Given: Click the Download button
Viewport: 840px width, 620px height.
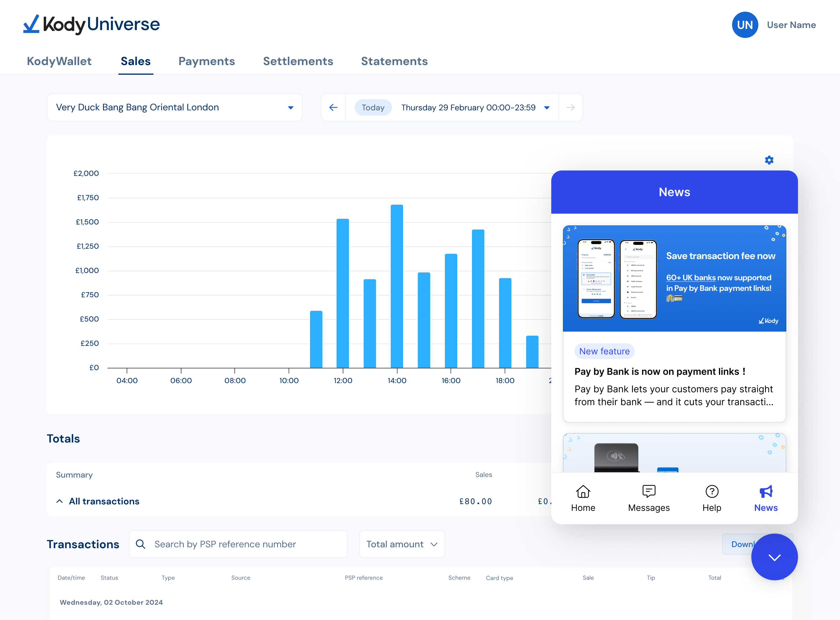Looking at the screenshot, I should pos(738,544).
